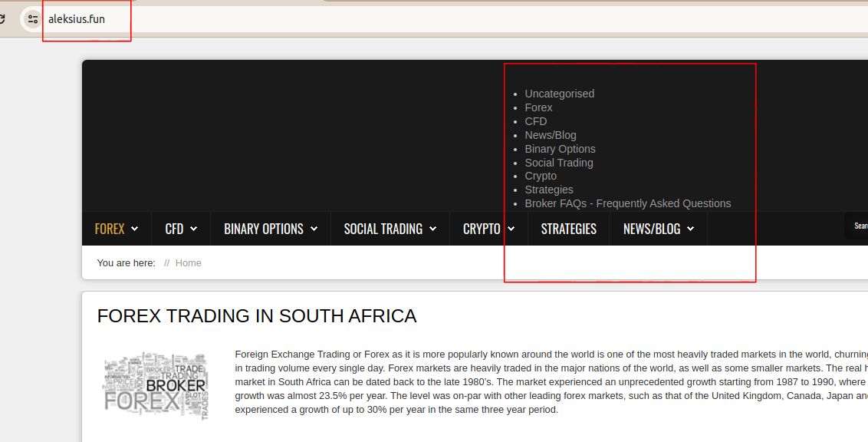The width and height of the screenshot is (868, 442).
Task: Select CFD in the main navigation bar
Action: click(x=174, y=229)
